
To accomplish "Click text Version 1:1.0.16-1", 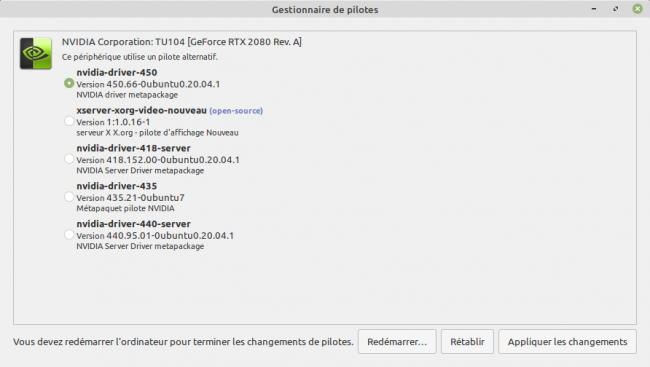I will tap(113, 122).
